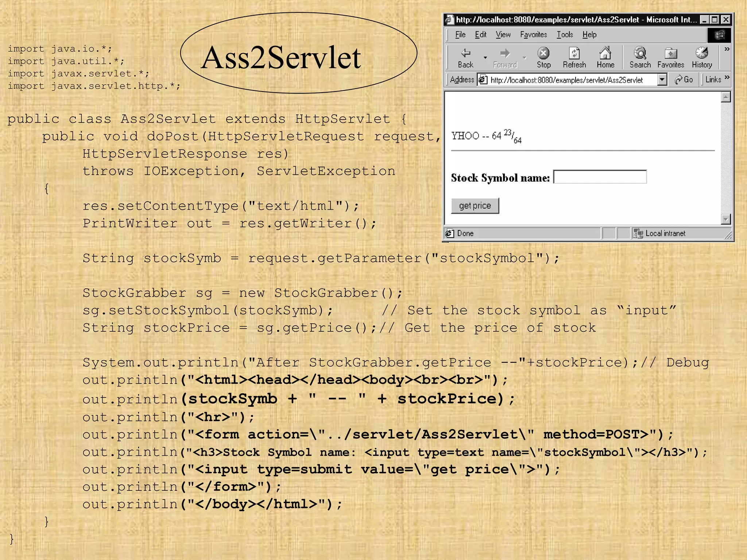Open the Favorites menu in menu bar
Image resolution: width=747 pixels, height=560 pixels.
[x=534, y=35]
